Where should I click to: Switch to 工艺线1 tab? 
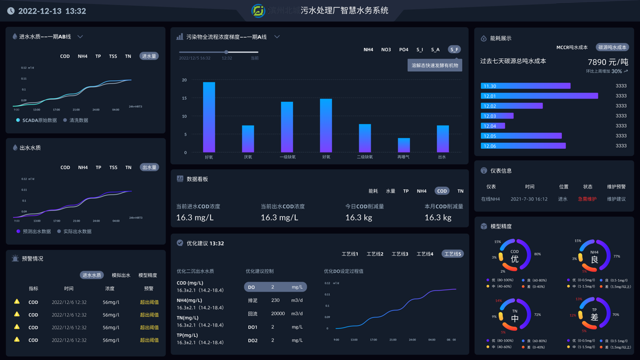coord(350,254)
